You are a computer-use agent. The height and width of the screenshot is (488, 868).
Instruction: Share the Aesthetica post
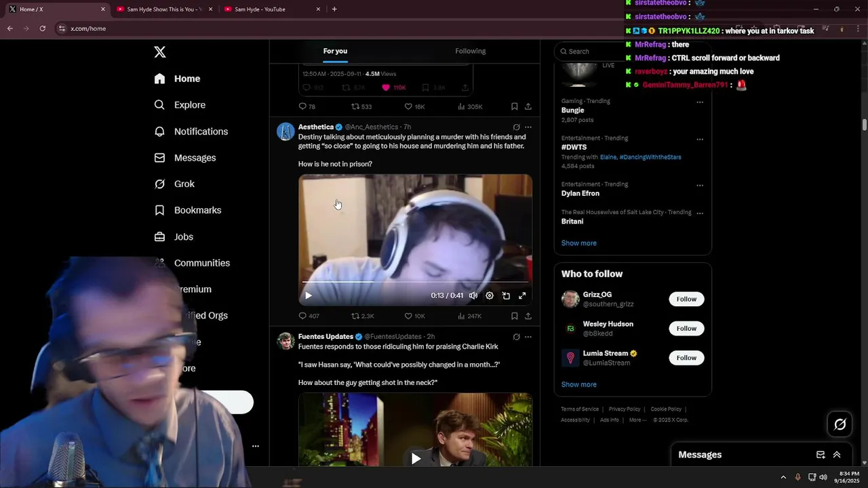click(528, 316)
